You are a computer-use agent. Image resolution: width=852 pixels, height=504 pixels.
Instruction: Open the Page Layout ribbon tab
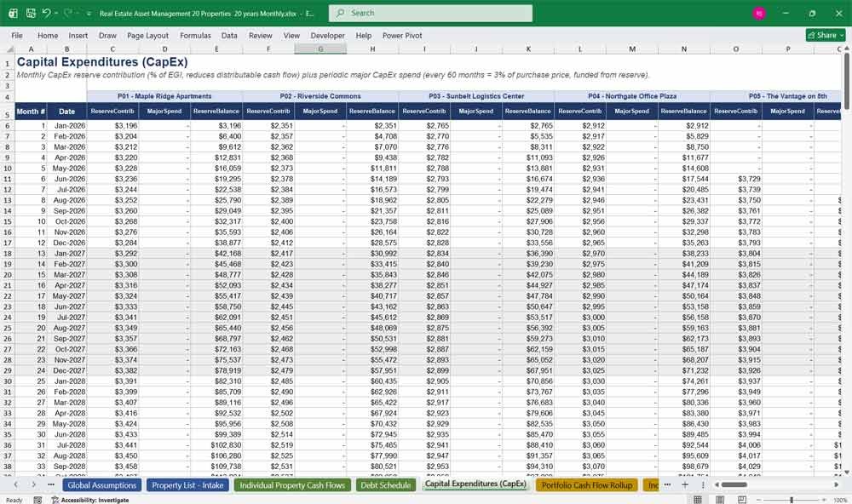(x=147, y=35)
